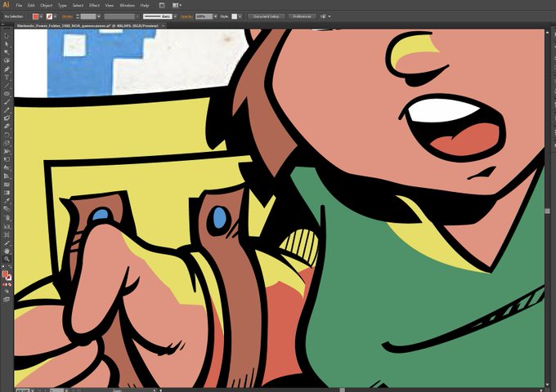Open the graphic Style dropdown

[240, 16]
